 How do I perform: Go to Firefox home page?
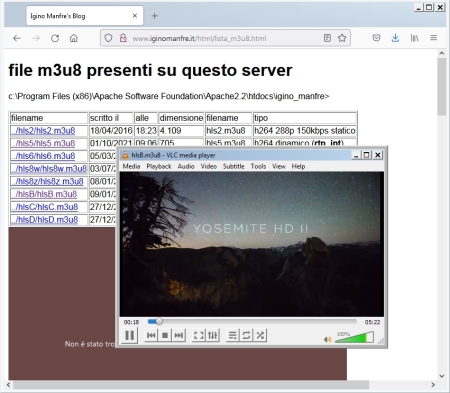click(x=74, y=38)
